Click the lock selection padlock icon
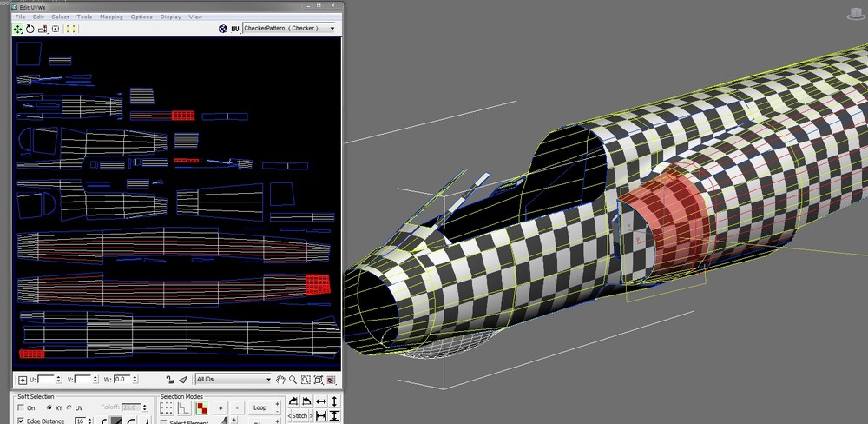This screenshot has height=424, width=868. pos(170,380)
